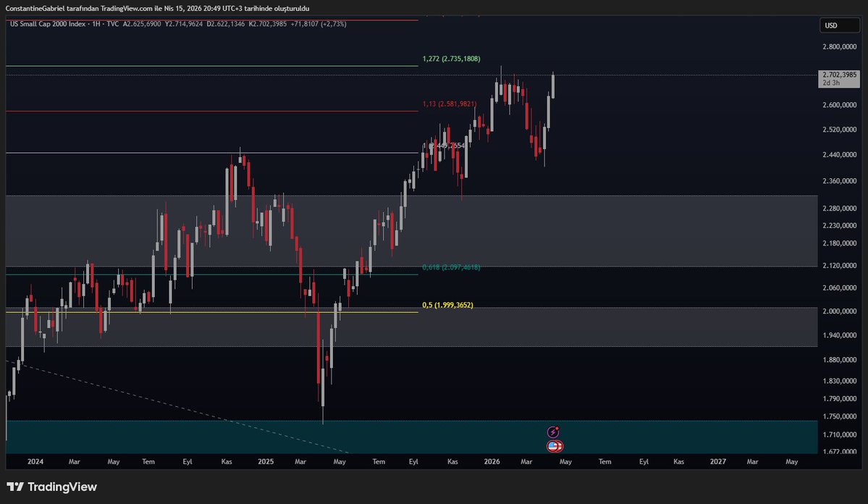The image size is (868, 504).
Task: Click the 2.120,0000 price axis label
Action: (x=839, y=266)
